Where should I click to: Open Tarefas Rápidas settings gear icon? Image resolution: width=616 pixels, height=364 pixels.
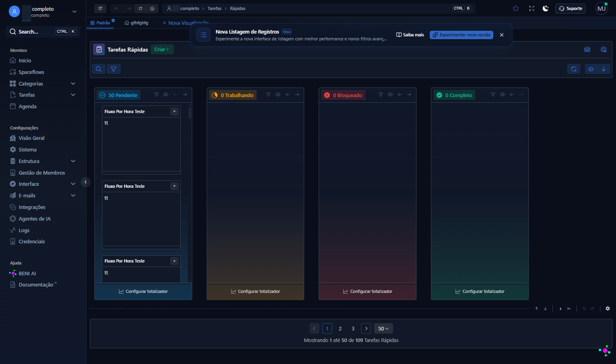pos(604,50)
